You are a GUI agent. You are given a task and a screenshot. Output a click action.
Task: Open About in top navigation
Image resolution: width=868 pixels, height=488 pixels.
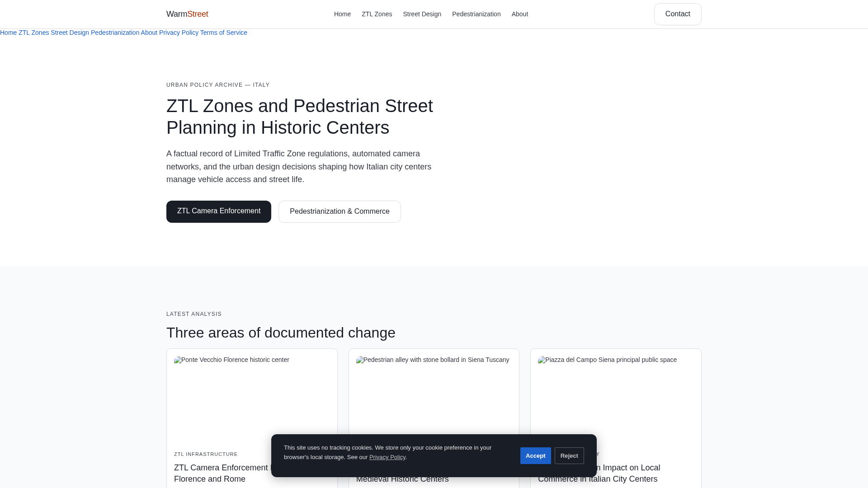point(519,14)
